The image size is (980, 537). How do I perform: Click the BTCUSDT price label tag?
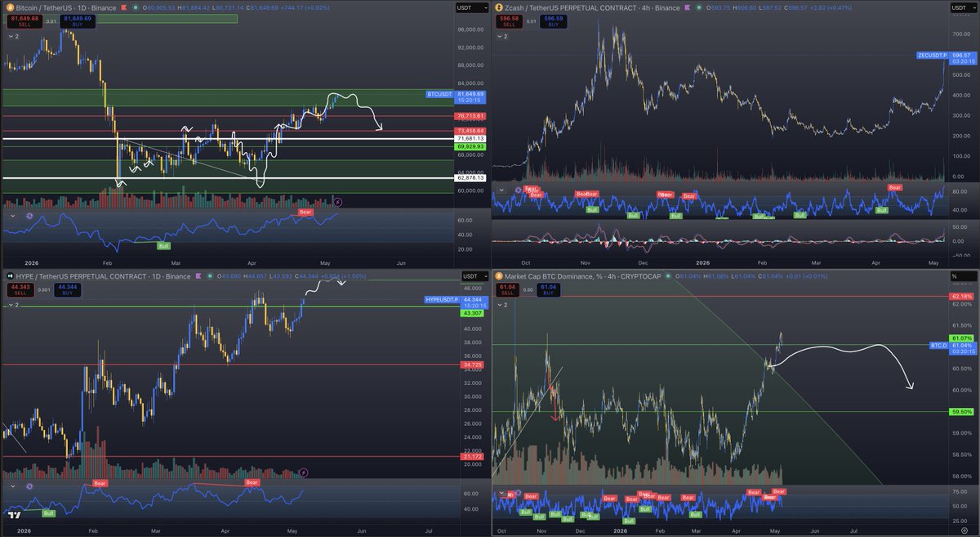point(439,94)
